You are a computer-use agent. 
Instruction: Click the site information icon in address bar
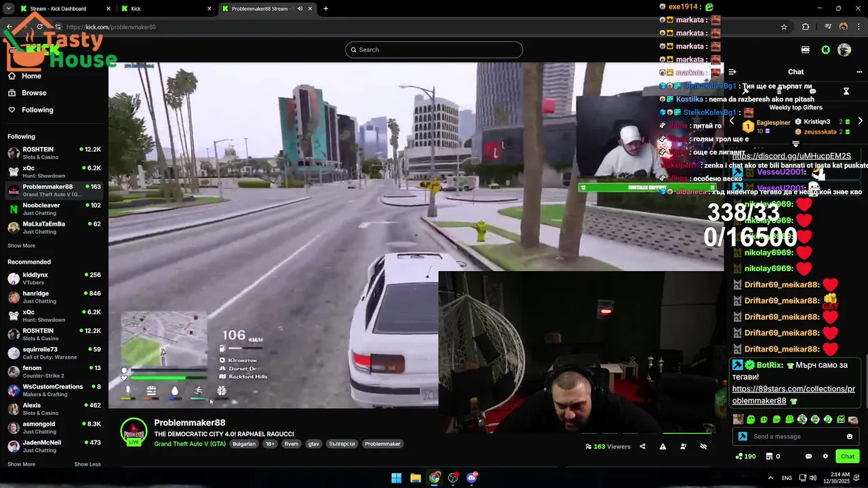coord(59,27)
